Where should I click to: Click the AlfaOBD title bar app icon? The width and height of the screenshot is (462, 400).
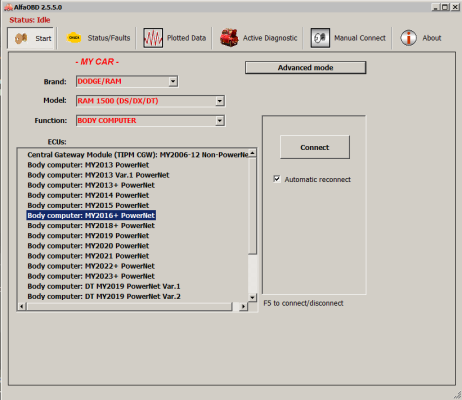[8, 7]
